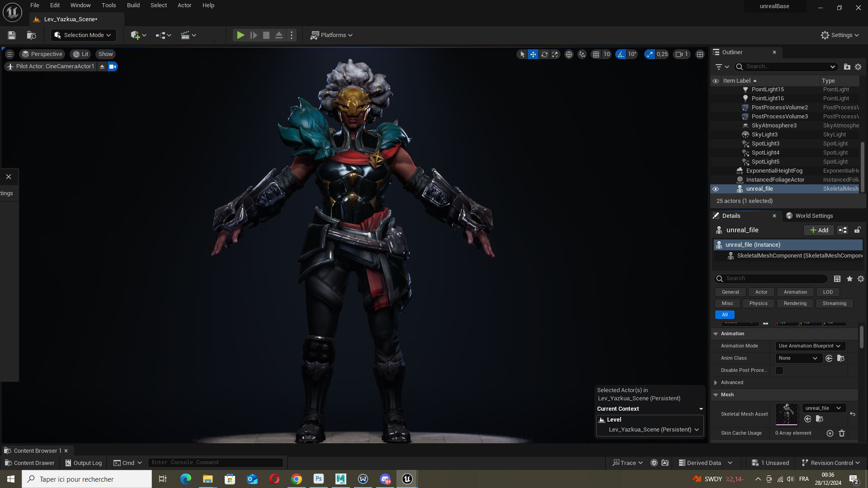Viewport: 868px width, 488px height.
Task: Filter details by the Physics category
Action: pos(758,304)
